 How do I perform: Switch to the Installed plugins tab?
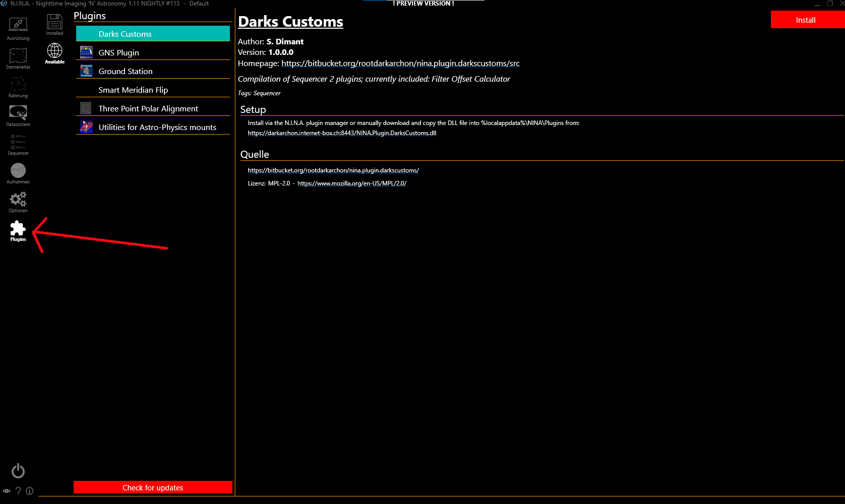(54, 25)
